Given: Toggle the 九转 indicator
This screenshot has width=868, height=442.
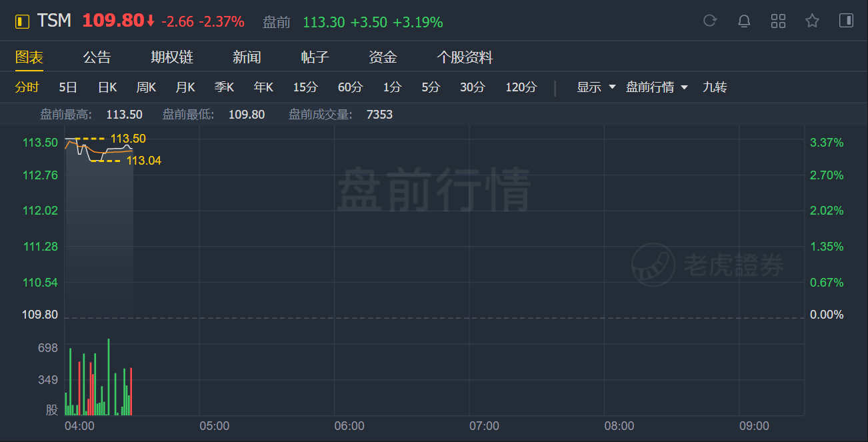Looking at the screenshot, I should 714,87.
